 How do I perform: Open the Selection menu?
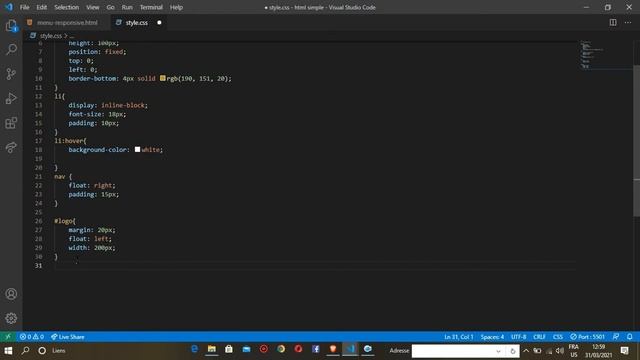click(x=67, y=7)
